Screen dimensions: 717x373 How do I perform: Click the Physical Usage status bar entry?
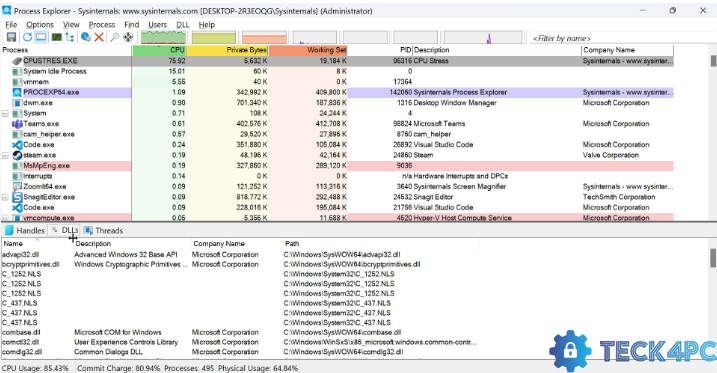[x=258, y=368]
